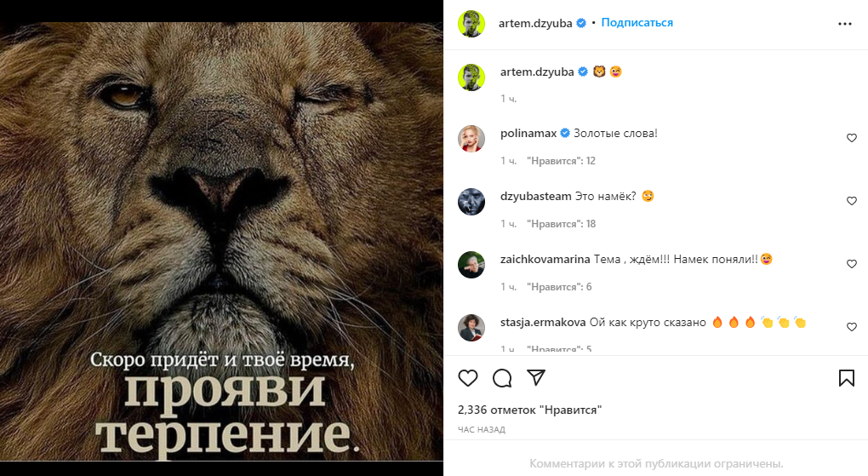
Task: Open polinamax's profile picture
Action: pos(471,139)
